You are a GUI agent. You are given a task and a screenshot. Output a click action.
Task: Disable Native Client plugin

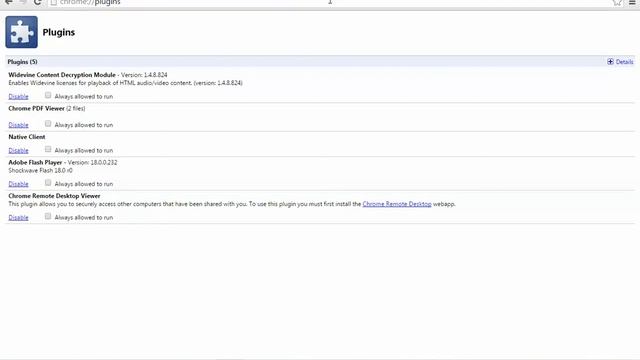pyautogui.click(x=18, y=151)
